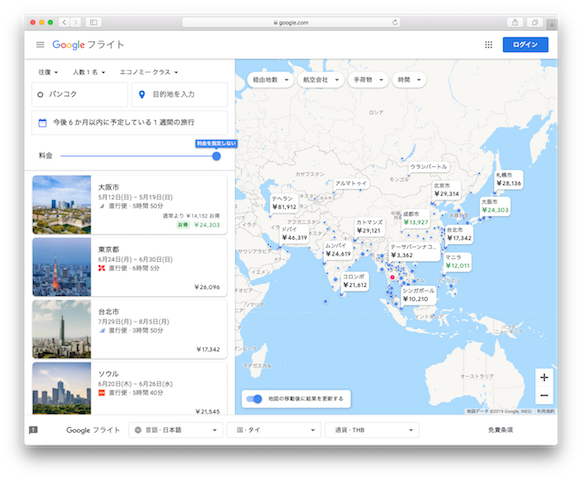Click the ドバイ ¥46,319 map label
Screen dimensions: 582x480
tap(295, 234)
